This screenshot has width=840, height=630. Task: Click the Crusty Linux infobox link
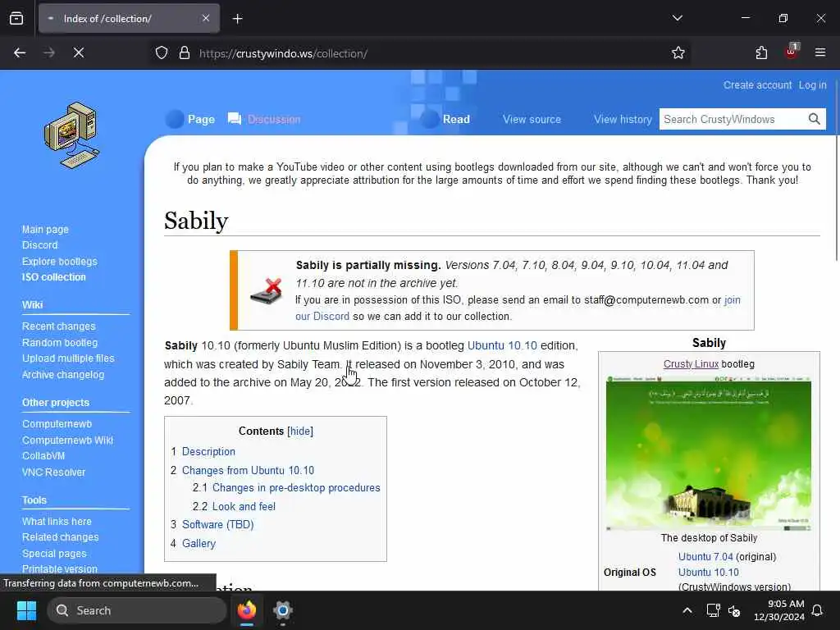coord(691,363)
